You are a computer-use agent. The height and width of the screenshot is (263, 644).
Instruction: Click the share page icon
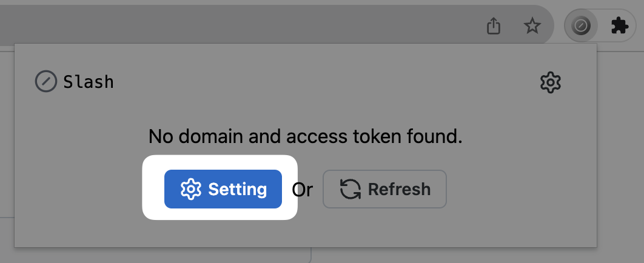pyautogui.click(x=494, y=26)
